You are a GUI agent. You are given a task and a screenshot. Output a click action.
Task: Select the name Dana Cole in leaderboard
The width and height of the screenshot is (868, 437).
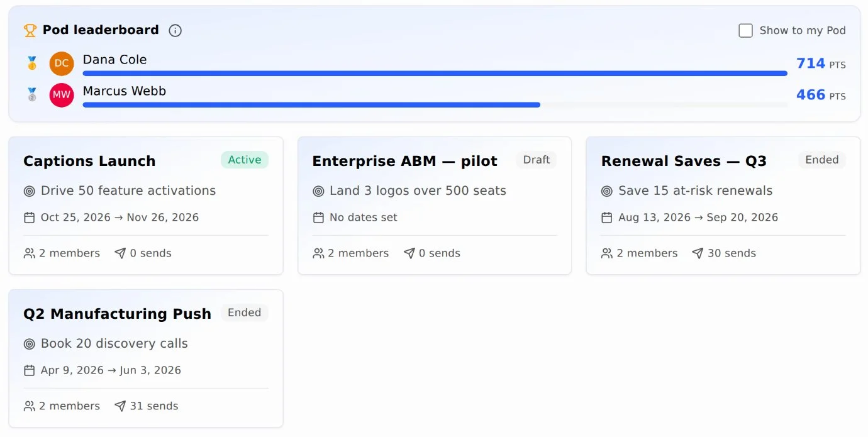point(115,60)
